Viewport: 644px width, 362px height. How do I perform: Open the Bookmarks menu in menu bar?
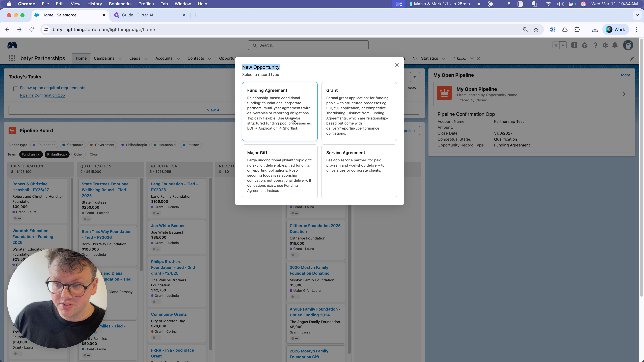(x=120, y=4)
